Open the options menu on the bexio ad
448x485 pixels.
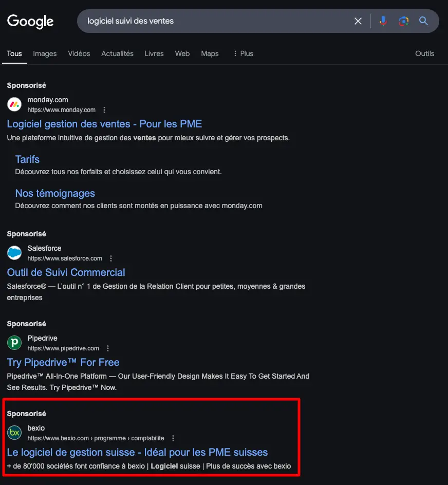(173, 438)
